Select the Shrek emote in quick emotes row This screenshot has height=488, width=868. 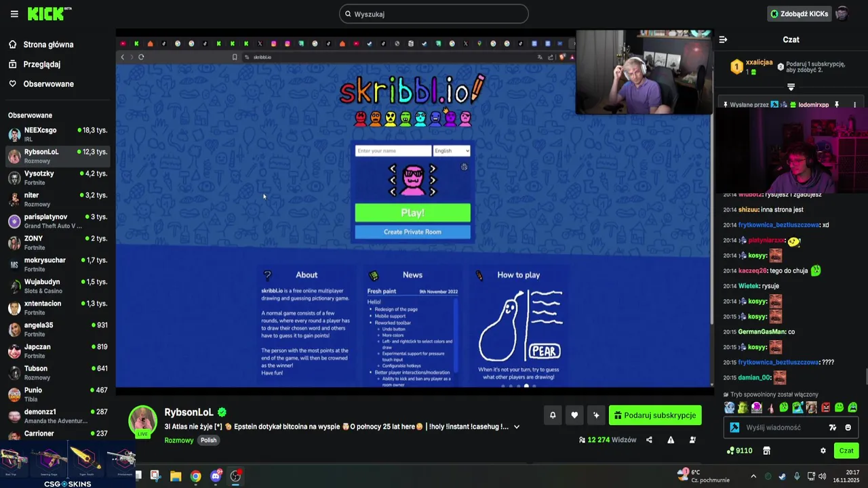743,407
